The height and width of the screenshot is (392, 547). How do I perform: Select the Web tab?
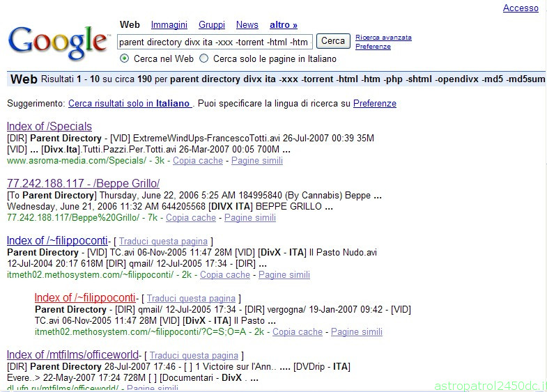click(x=130, y=25)
